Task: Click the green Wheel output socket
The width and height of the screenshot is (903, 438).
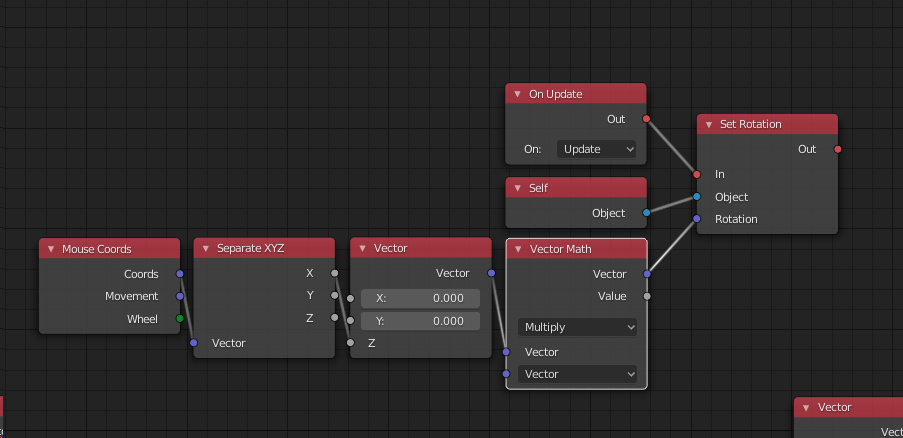Action: pos(180,319)
